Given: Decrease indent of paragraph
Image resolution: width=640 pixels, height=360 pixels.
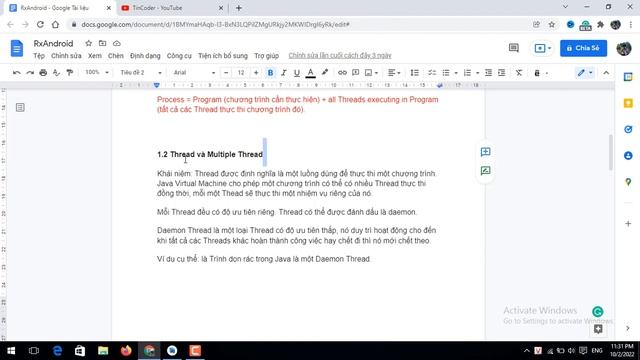Looking at the screenshot, I should pos(488,73).
